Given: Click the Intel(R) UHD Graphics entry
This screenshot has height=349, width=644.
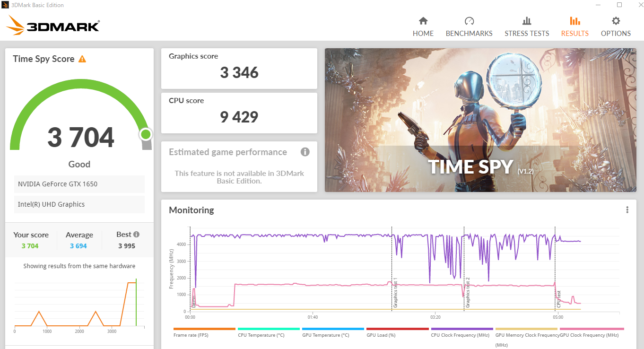Looking at the screenshot, I should point(79,204).
